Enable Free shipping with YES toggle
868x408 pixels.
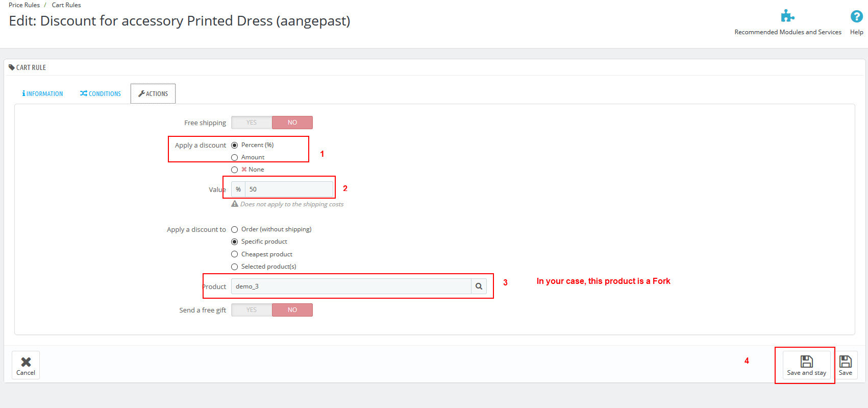252,123
